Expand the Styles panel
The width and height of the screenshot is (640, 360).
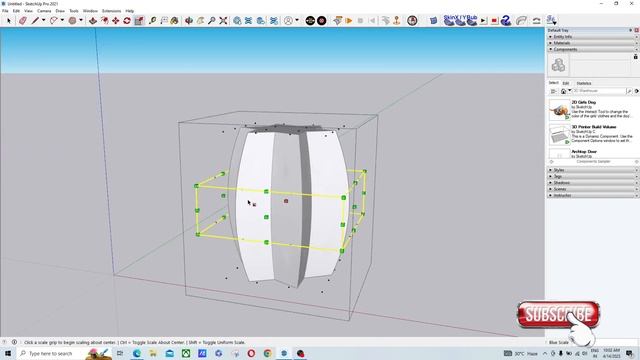coord(593,170)
